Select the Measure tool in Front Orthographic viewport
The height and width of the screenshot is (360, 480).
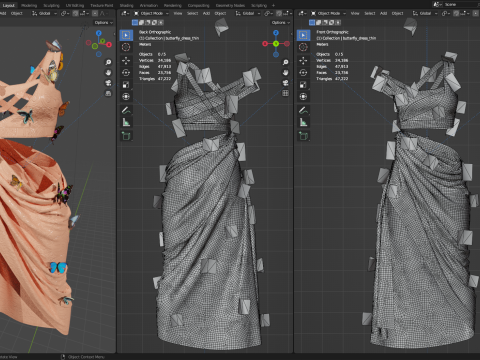(x=303, y=122)
